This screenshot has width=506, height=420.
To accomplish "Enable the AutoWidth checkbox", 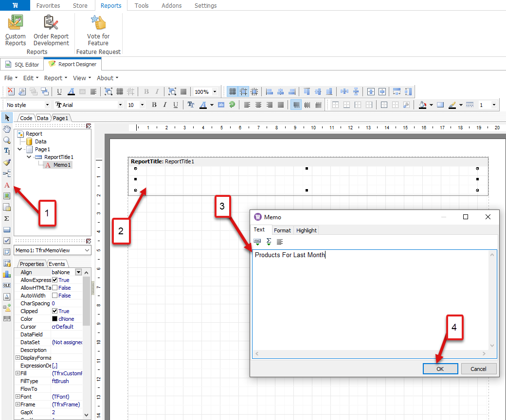I will click(55, 296).
